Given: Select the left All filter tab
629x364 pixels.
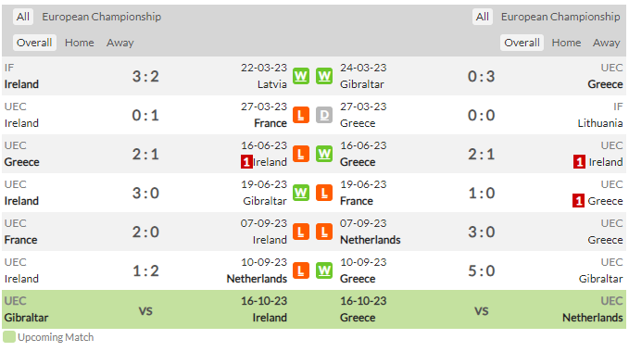Looking at the screenshot, I should (23, 17).
